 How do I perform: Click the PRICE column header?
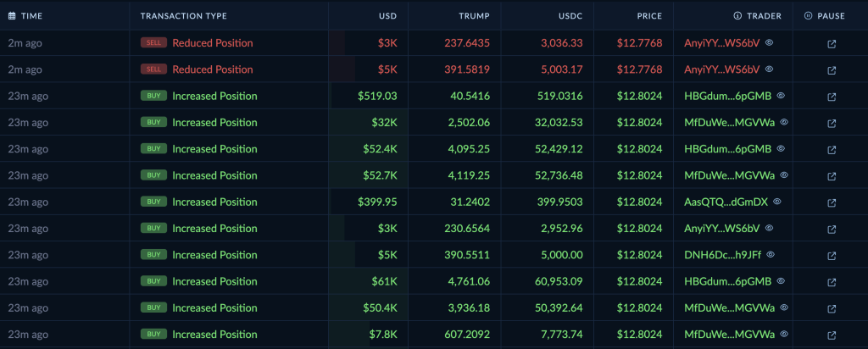649,16
